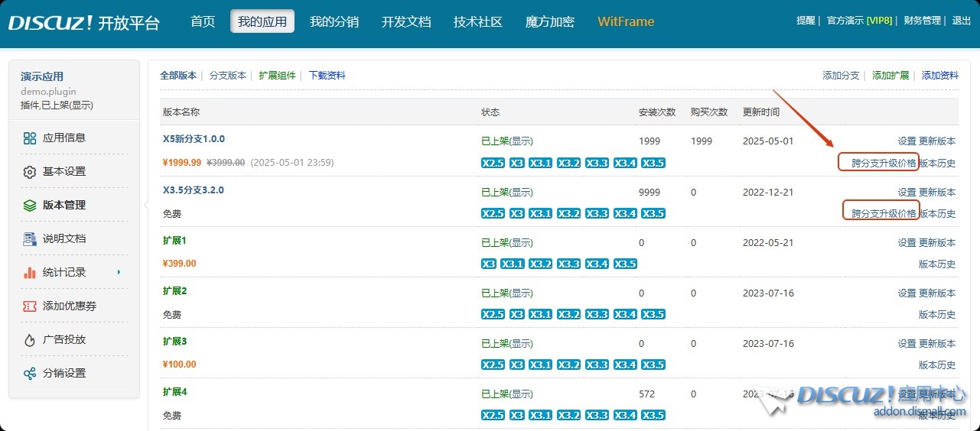This screenshot has width=980, height=431.
Task: Expand the 统计记录 submenu arrow
Action: pyautogui.click(x=119, y=273)
